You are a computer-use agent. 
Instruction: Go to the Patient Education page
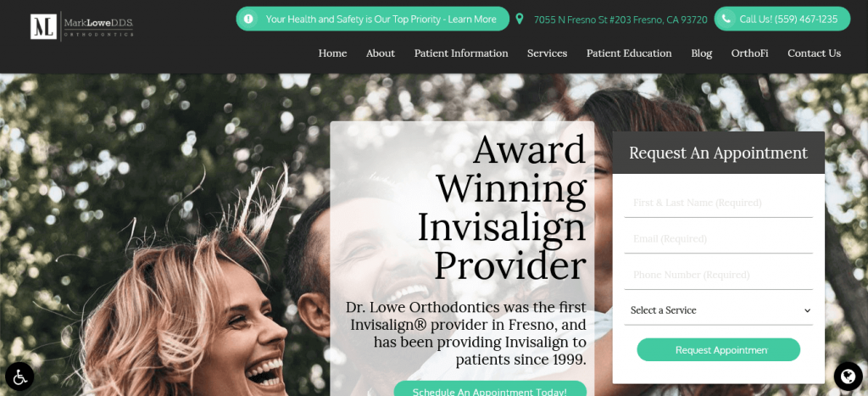click(x=629, y=53)
